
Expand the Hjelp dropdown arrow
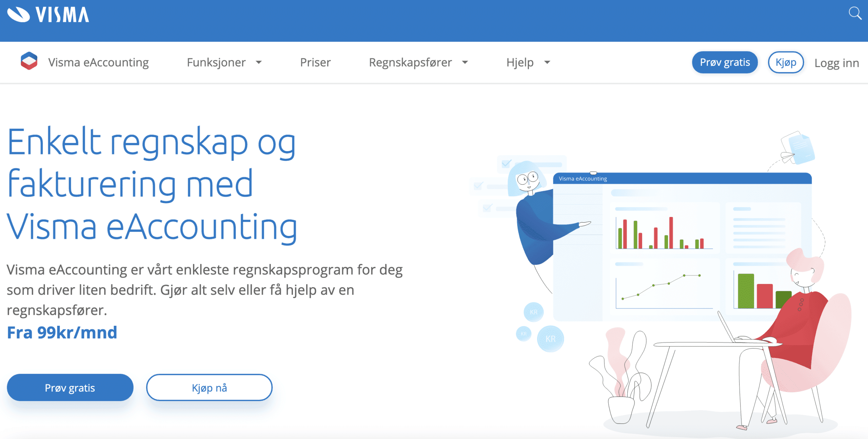point(547,62)
